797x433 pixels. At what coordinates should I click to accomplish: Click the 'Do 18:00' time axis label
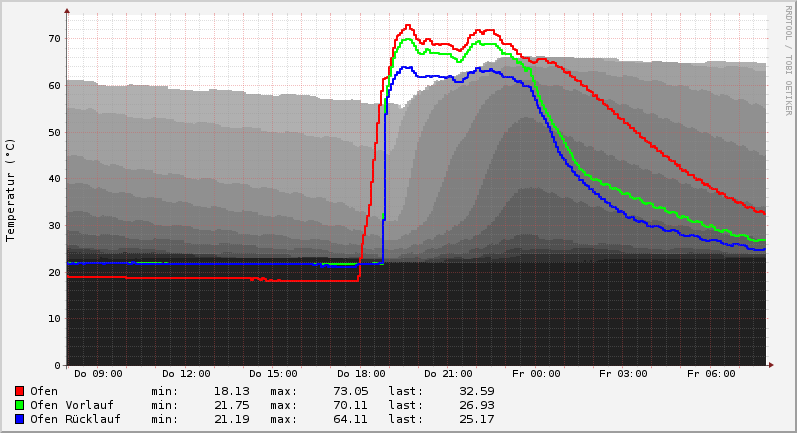361,374
